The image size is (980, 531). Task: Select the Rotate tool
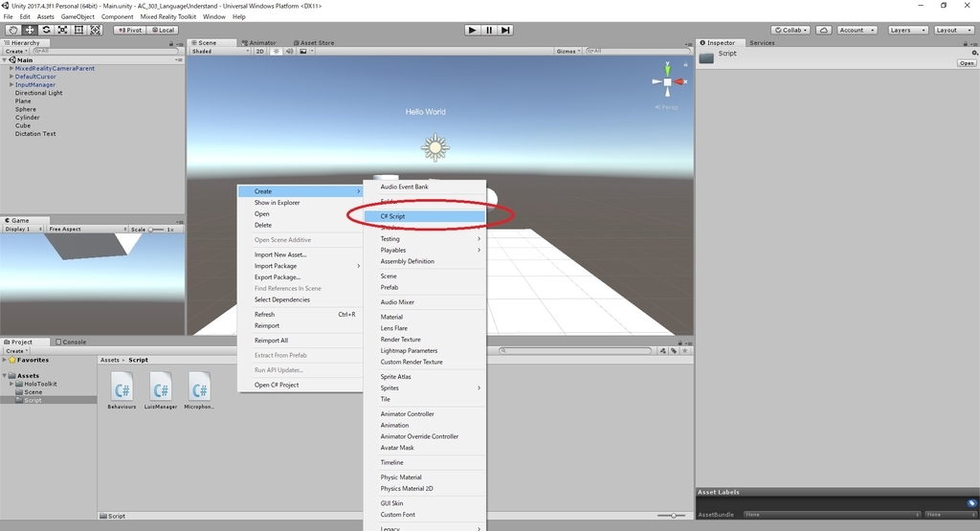pyautogui.click(x=46, y=30)
